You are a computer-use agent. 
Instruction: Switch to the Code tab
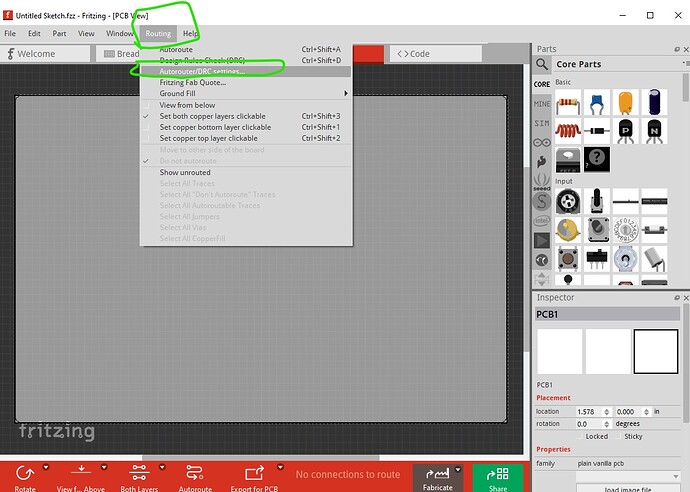pos(436,54)
